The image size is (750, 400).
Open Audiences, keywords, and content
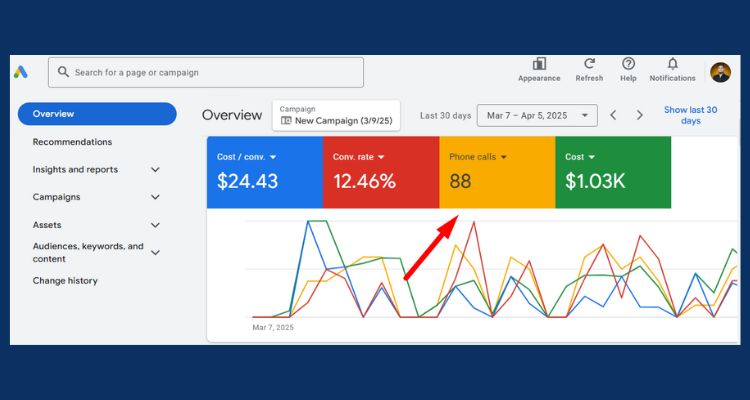[x=88, y=253]
